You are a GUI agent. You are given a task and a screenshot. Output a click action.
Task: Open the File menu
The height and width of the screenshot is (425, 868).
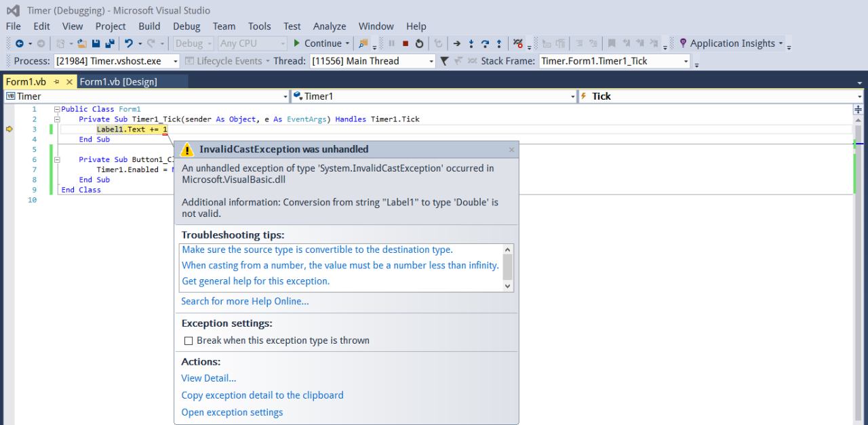14,26
